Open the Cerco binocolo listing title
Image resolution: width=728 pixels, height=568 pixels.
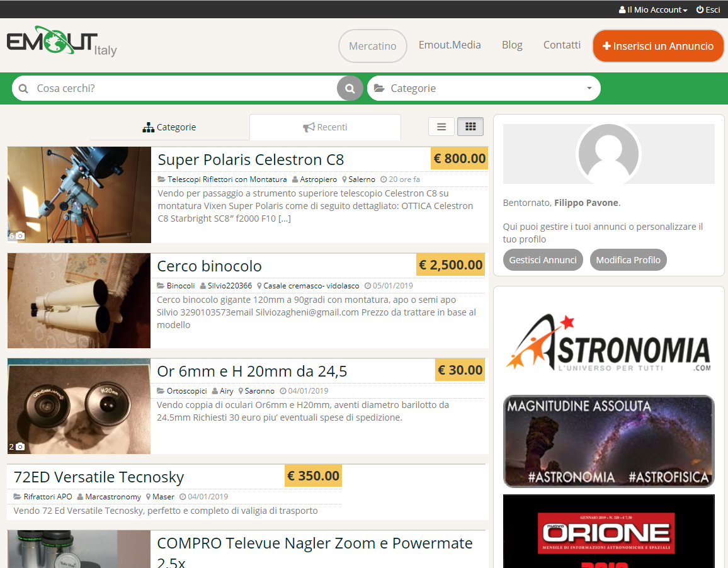click(x=209, y=266)
